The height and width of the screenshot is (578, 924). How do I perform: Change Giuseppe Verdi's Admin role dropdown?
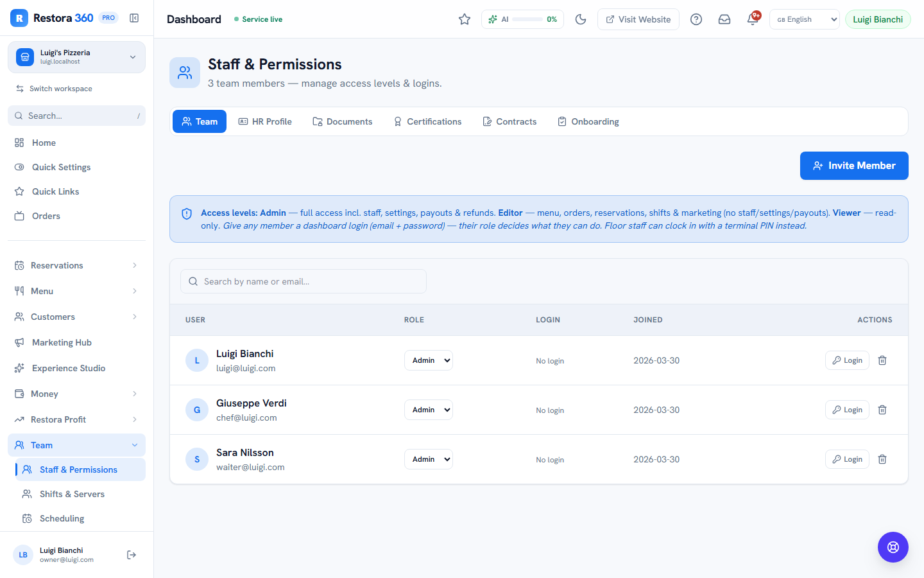click(x=429, y=410)
